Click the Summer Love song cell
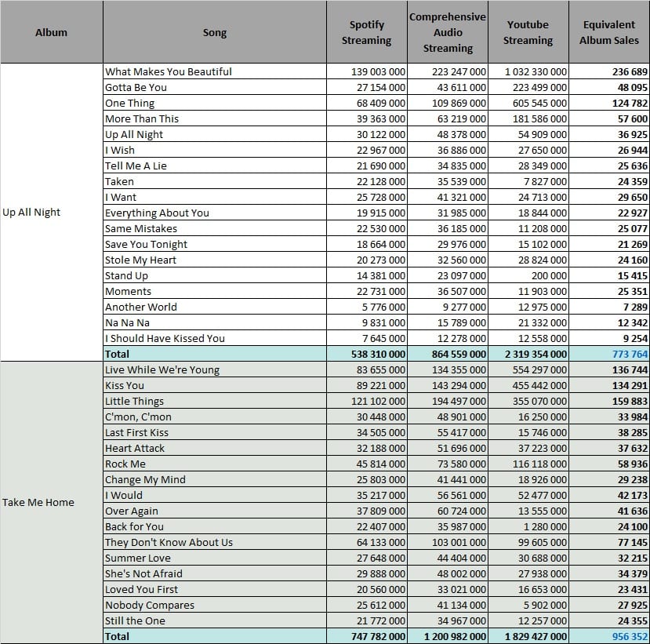This screenshot has width=650, height=644. coord(215,558)
